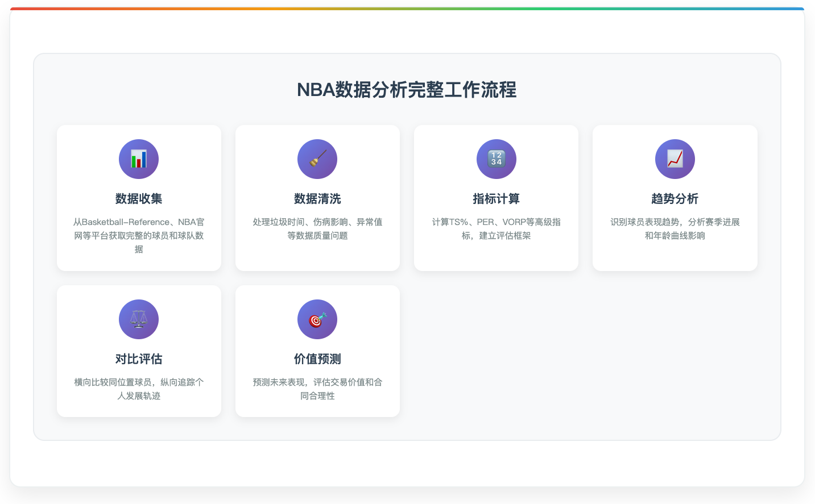The height and width of the screenshot is (504, 815).
Task: Click the dart target icon on 价值预测 card
Action: point(317,319)
